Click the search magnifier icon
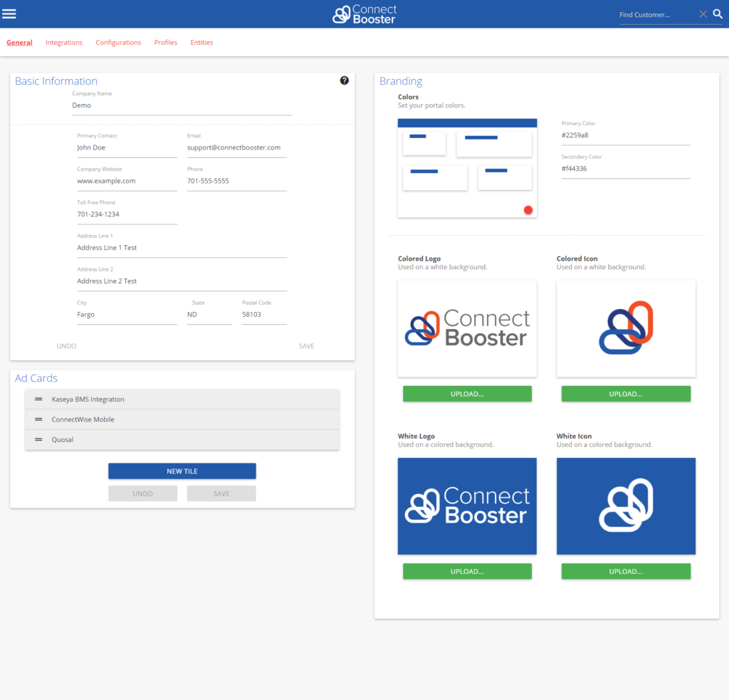Viewport: 729px width, 700px height. point(718,14)
